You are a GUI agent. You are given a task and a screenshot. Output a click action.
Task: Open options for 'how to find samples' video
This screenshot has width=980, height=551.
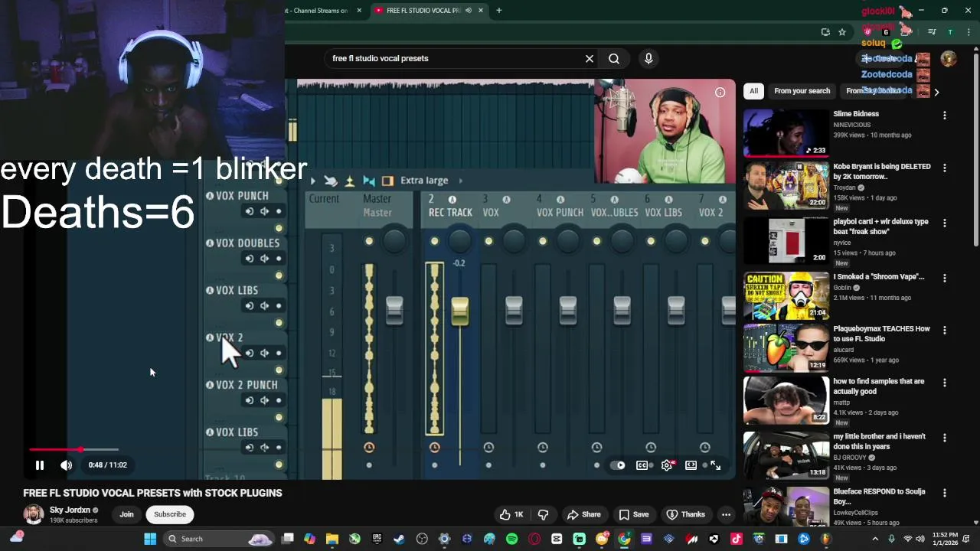944,383
